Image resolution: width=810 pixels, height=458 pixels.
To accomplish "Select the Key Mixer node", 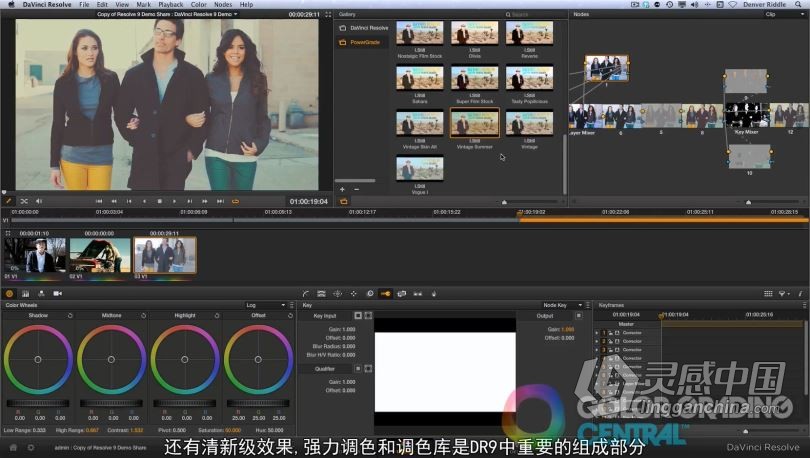I will click(746, 116).
